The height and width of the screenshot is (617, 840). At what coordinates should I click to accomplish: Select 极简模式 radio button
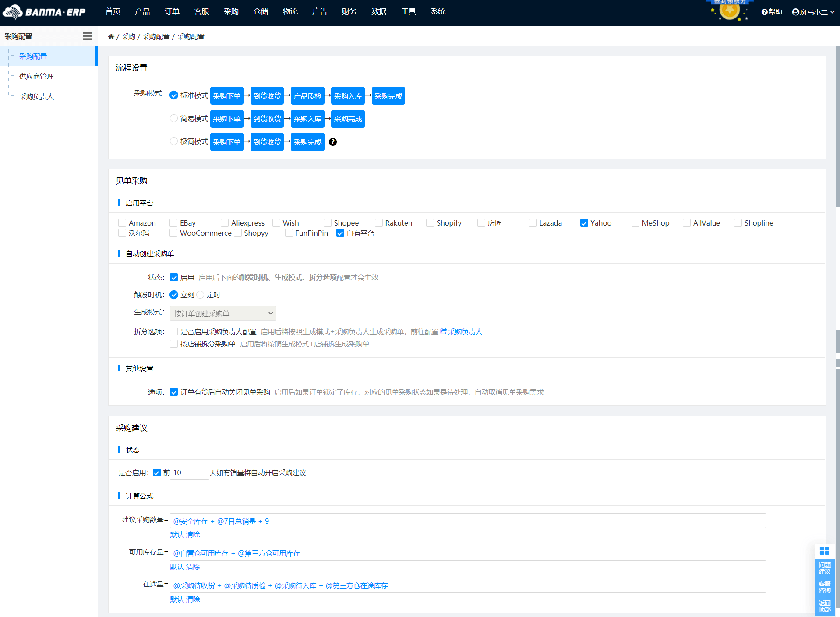coord(174,141)
